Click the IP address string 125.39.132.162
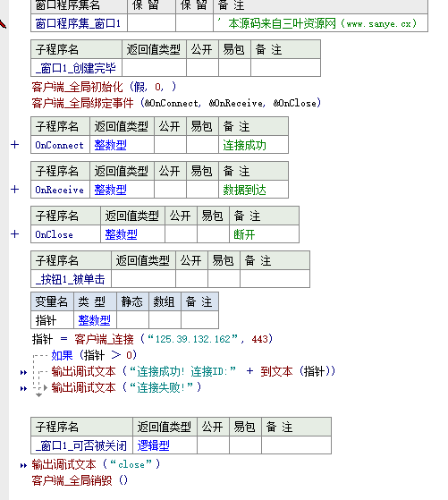Image resolution: width=448 pixels, height=500 pixels. 192,339
